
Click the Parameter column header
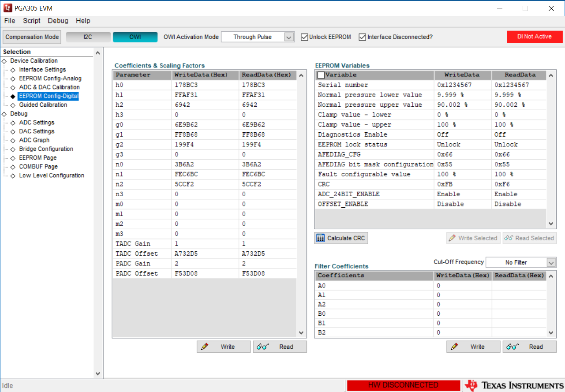click(x=142, y=75)
